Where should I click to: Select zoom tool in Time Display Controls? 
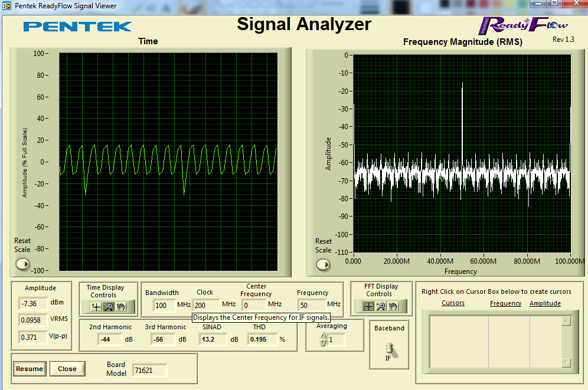[x=109, y=307]
